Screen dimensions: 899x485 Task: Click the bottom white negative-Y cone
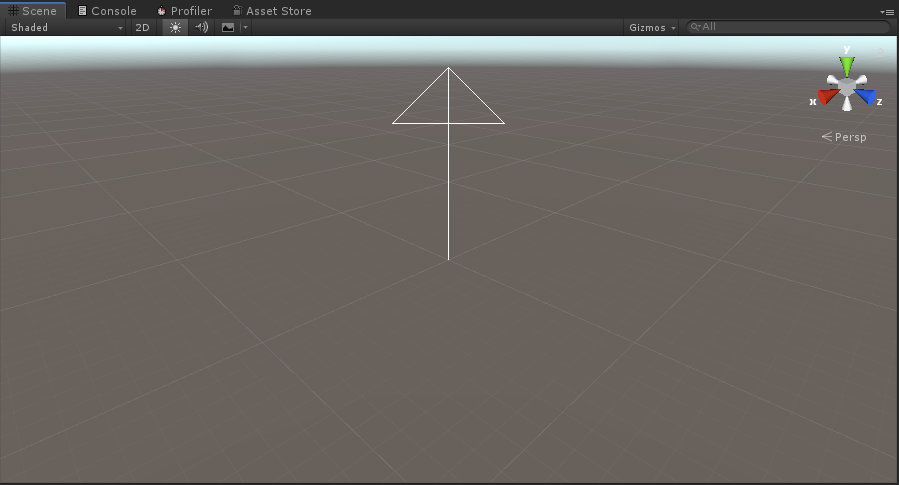(x=847, y=104)
